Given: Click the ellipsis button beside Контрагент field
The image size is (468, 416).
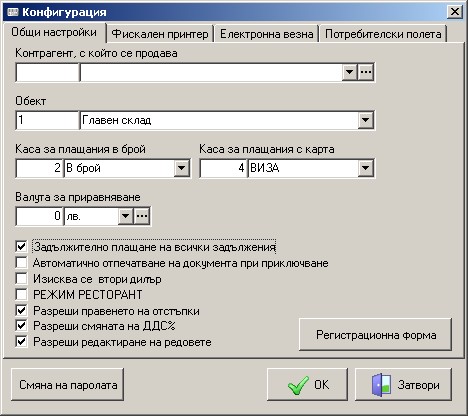Looking at the screenshot, I should coord(366,72).
